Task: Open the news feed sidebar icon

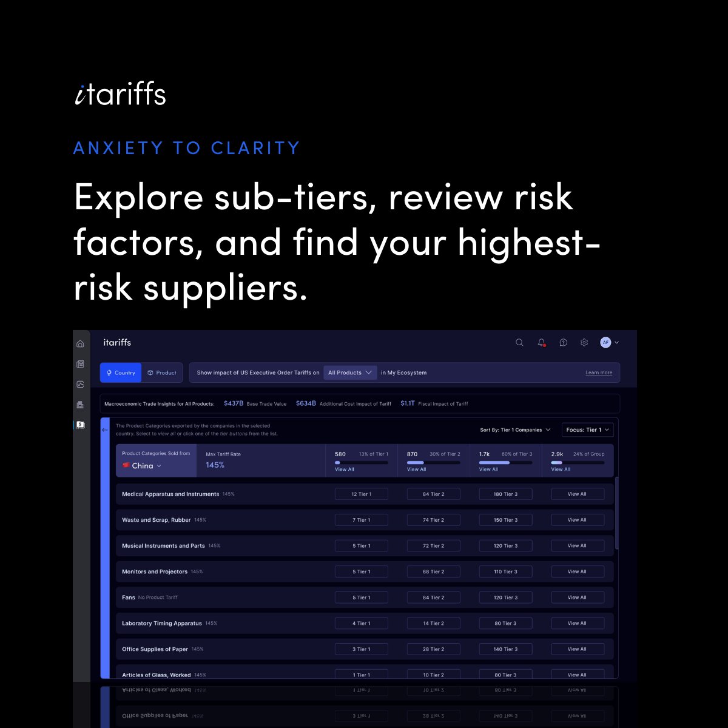Action: (x=80, y=364)
